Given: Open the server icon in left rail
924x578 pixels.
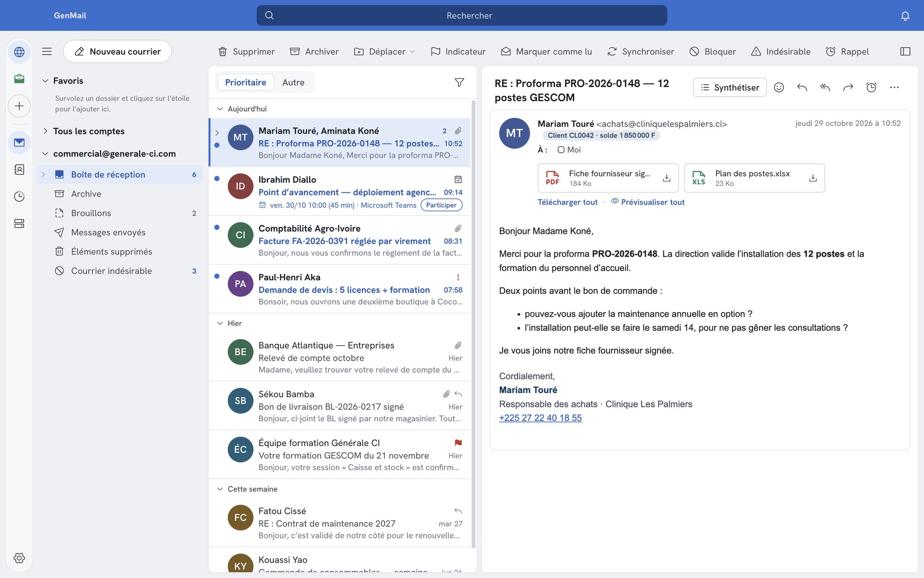Looking at the screenshot, I should (x=19, y=223).
